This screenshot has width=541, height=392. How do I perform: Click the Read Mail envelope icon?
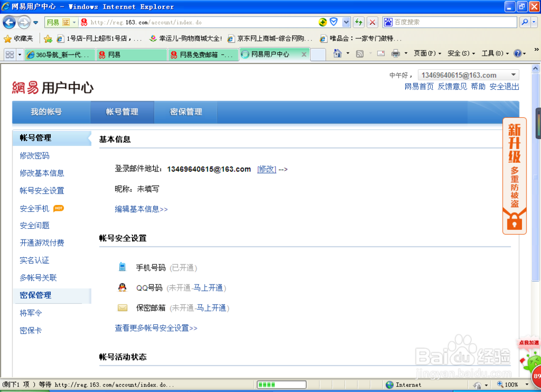380,54
